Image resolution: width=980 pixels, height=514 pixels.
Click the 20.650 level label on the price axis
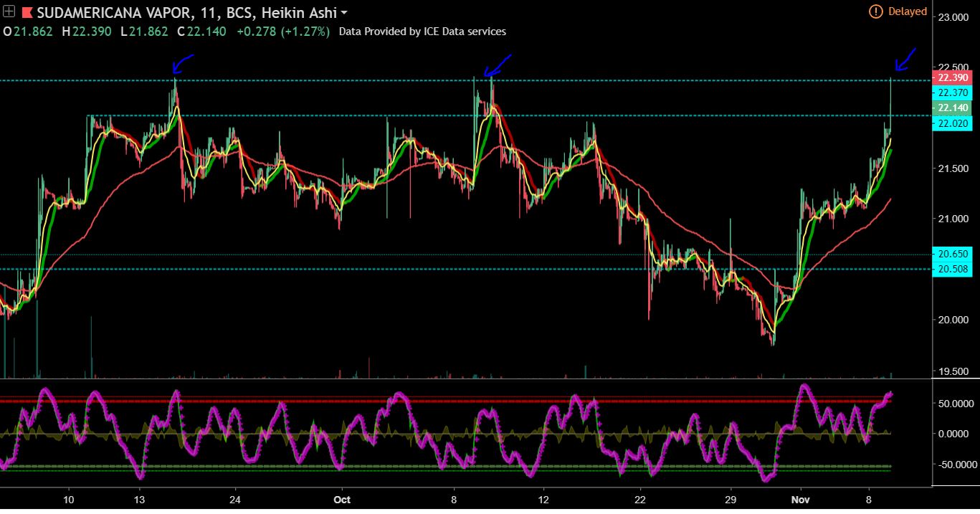951,254
